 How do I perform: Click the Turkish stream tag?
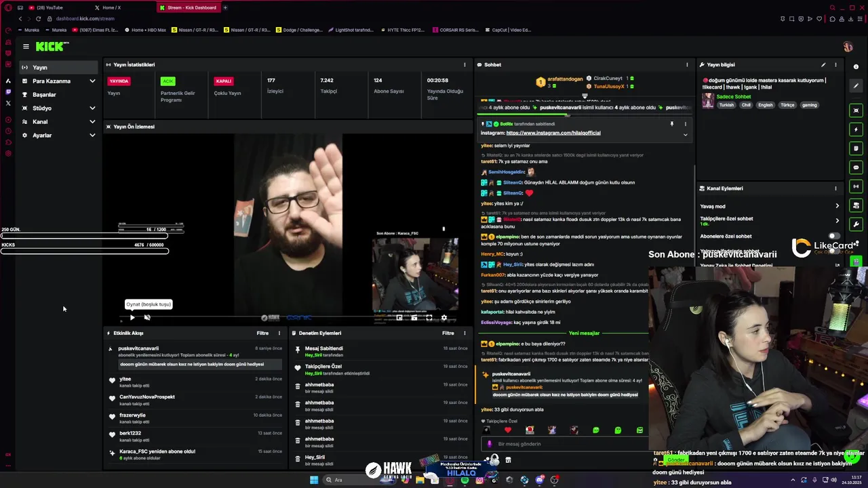726,105
